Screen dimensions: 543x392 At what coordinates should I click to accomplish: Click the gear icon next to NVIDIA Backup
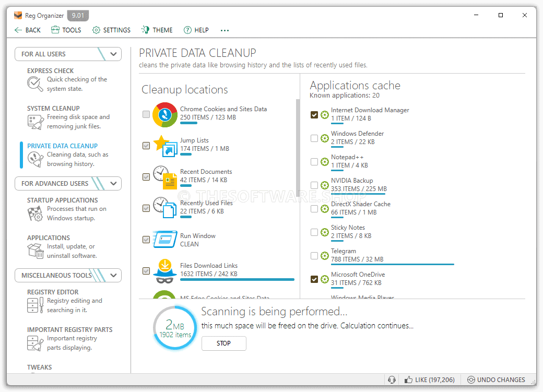click(324, 186)
